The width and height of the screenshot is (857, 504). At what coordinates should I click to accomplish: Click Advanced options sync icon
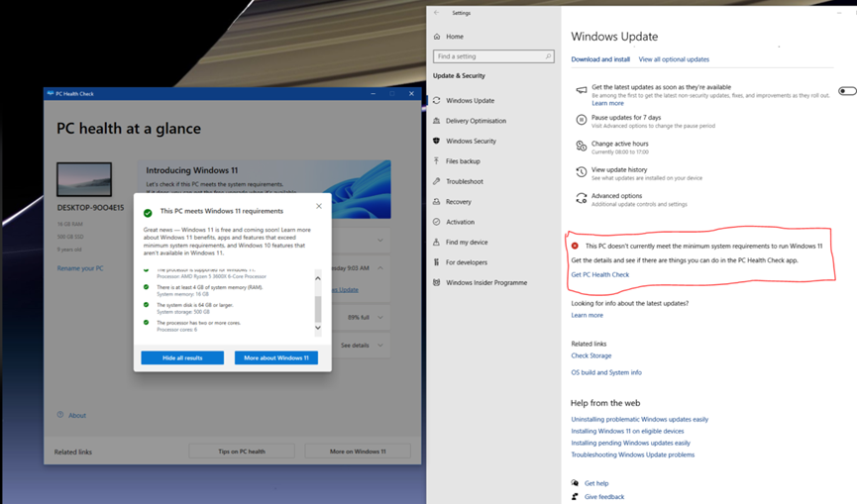[581, 198]
